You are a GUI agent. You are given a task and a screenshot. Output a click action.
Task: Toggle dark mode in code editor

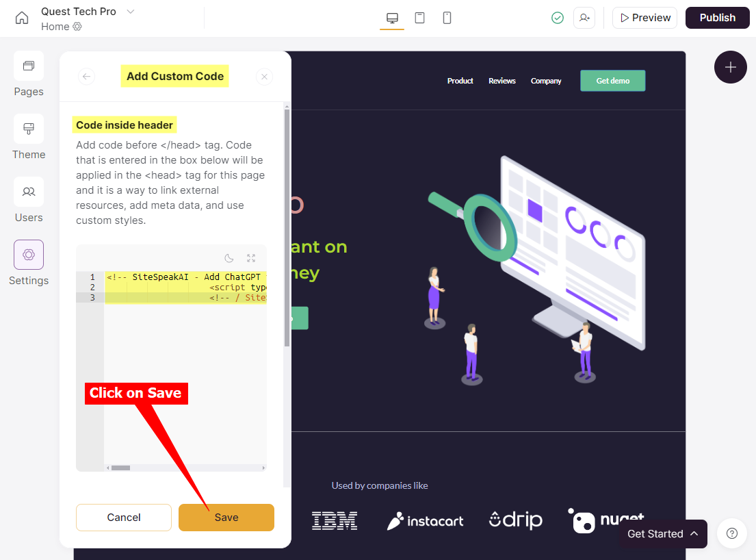pyautogui.click(x=229, y=258)
